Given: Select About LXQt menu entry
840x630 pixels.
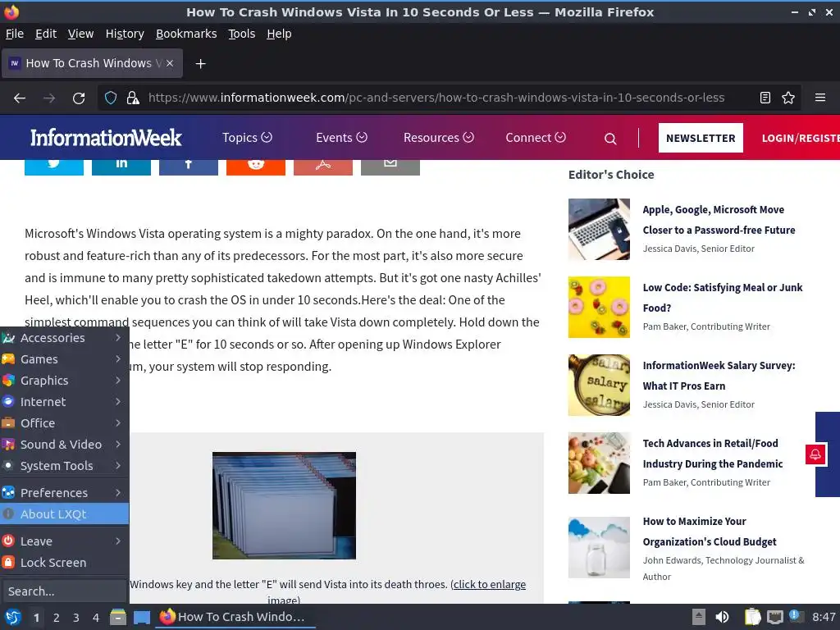Looking at the screenshot, I should (64, 514).
